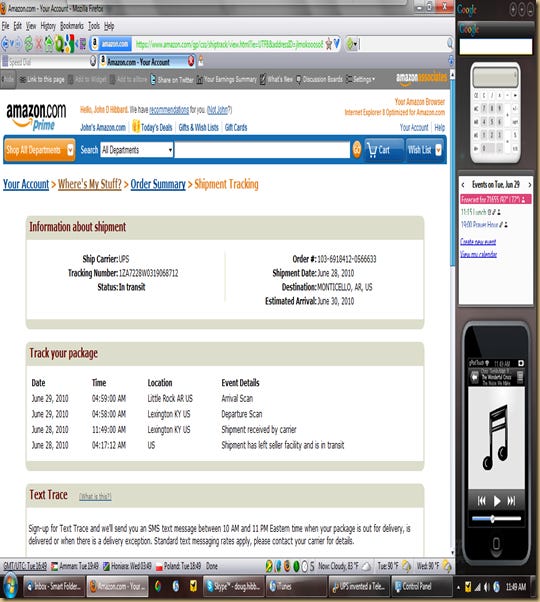
Task: Expand the Associates Settings dropdown
Action: pos(360,79)
